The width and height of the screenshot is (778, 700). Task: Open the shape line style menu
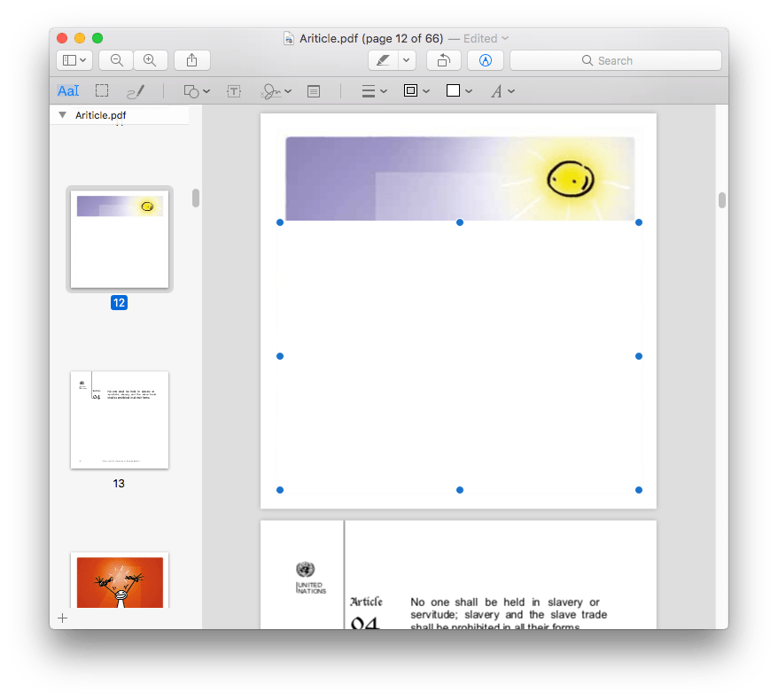(375, 90)
